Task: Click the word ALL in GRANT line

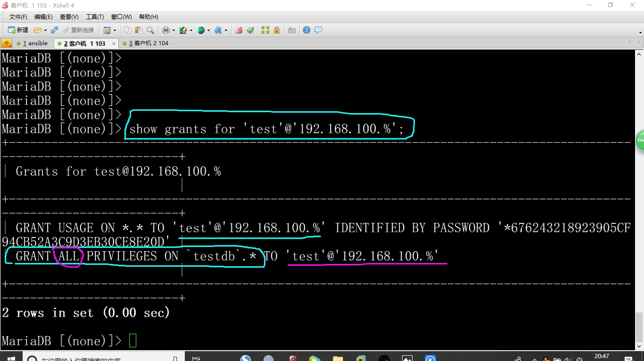Action: [69, 256]
